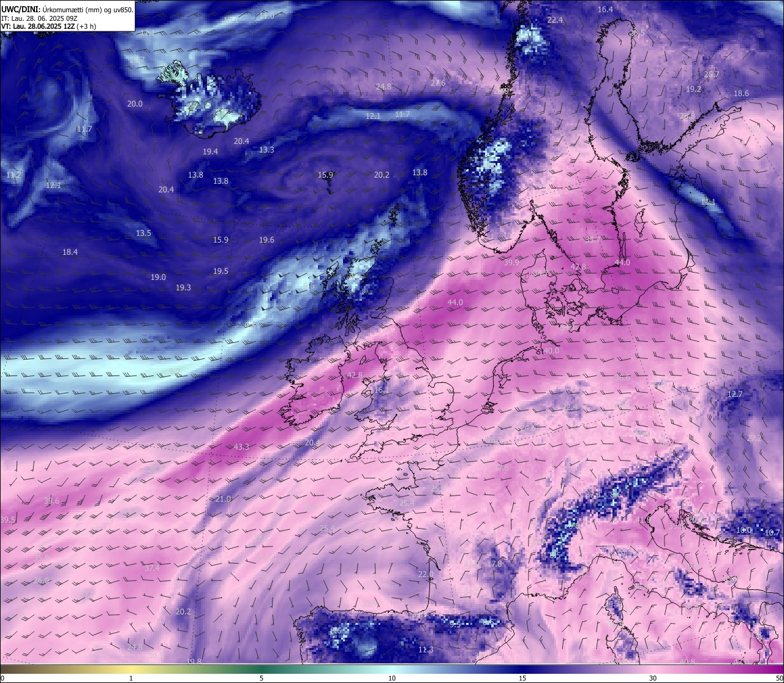Click the '12.7' value label
The width and height of the screenshot is (784, 683).
(x=734, y=394)
